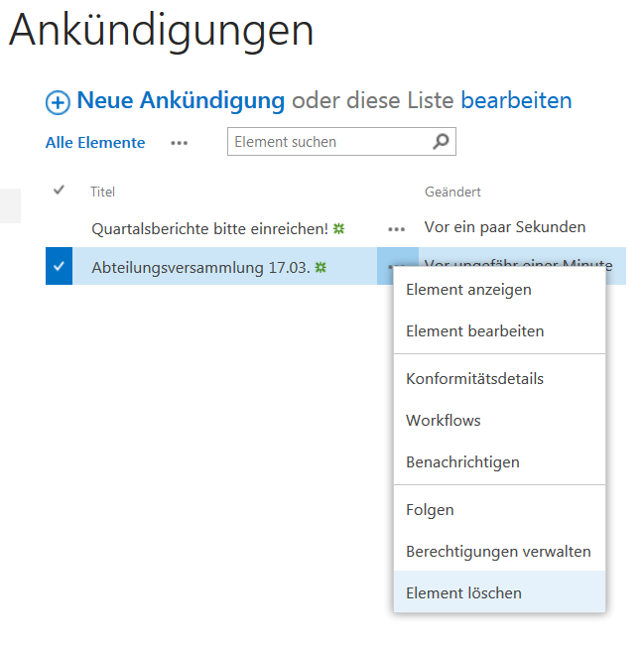
Task: Click the bearbeiten link to edit list
Action: click(516, 100)
